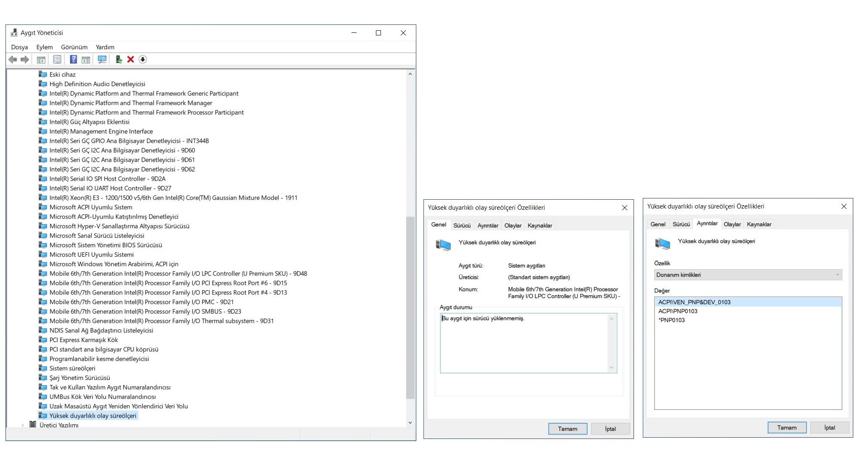Click Scan for hardware changes icon
The image size is (868, 460).
(x=102, y=59)
